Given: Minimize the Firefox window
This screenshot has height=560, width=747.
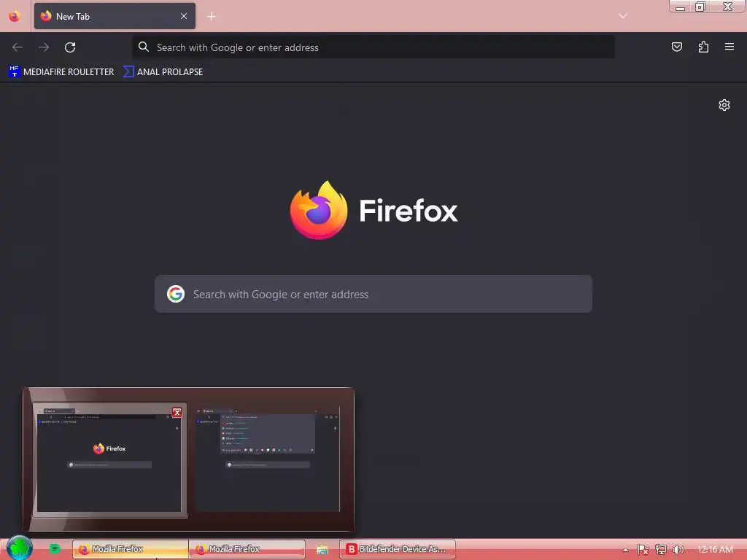Looking at the screenshot, I should pyautogui.click(x=680, y=7).
